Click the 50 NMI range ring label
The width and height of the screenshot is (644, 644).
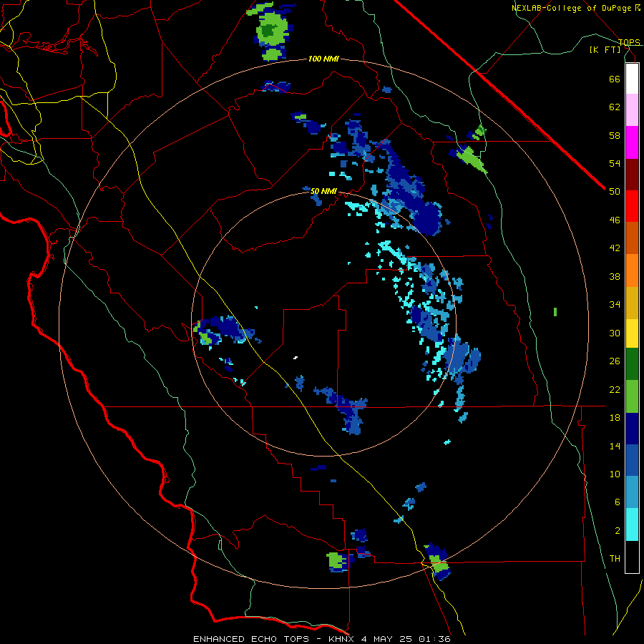click(323, 191)
